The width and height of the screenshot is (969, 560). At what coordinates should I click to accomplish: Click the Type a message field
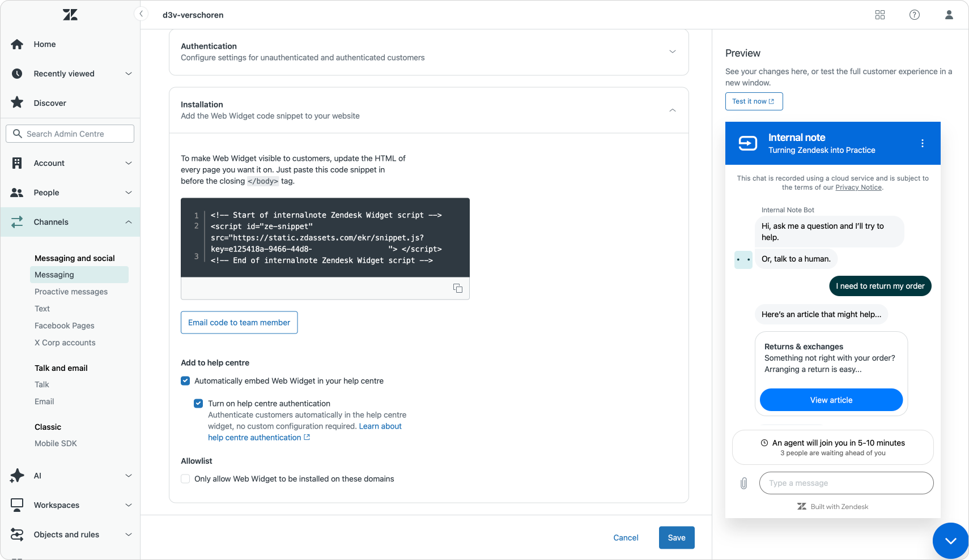click(x=846, y=483)
